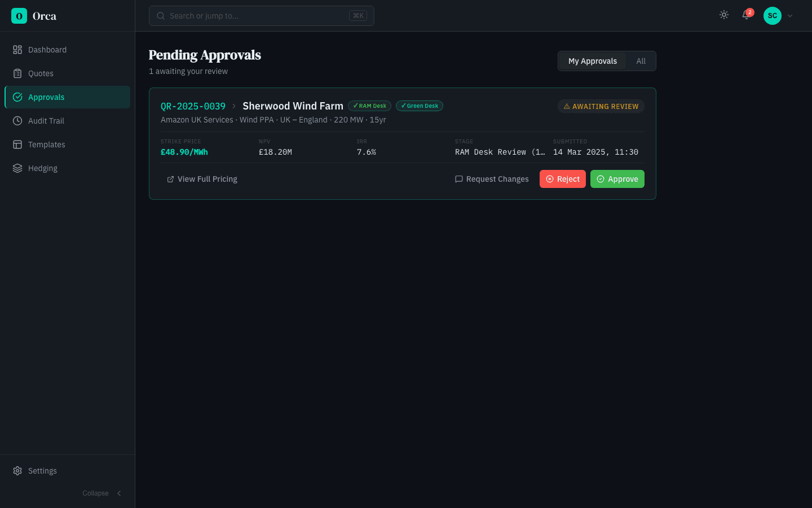
Task: Collapse the sidebar
Action: point(102,493)
